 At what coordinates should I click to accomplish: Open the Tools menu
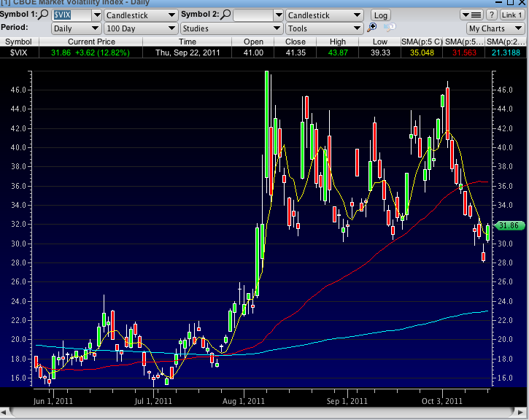[324, 28]
